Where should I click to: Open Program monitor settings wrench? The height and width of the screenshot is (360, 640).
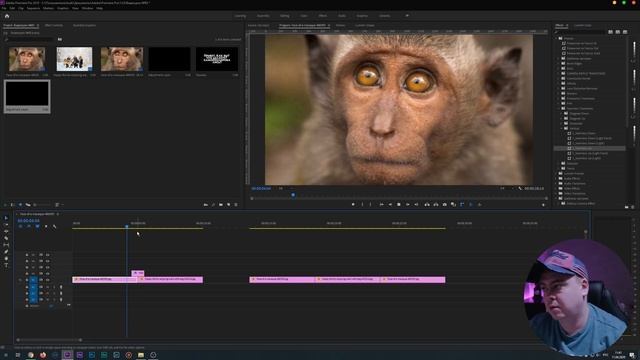[x=520, y=189]
